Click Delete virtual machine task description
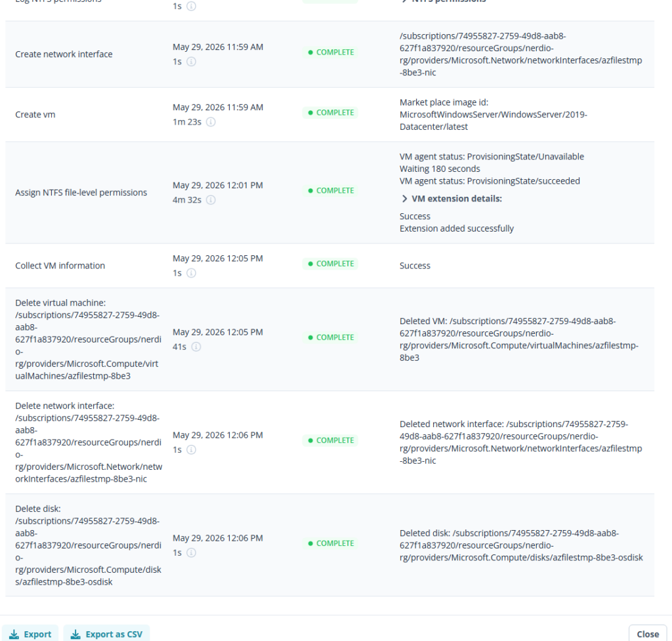The height and width of the screenshot is (641, 672). point(89,339)
